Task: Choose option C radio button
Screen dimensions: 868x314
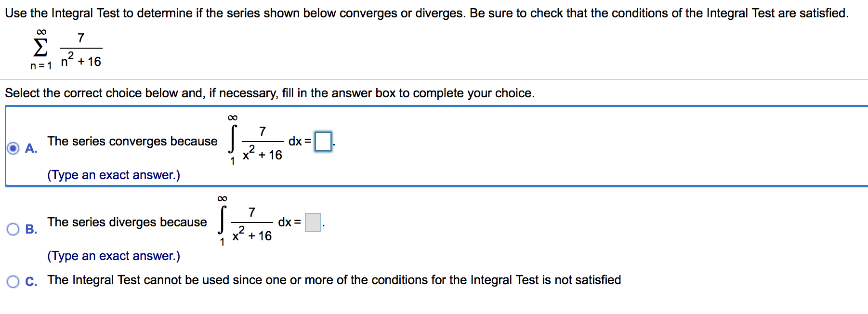Action: pyautogui.click(x=13, y=281)
